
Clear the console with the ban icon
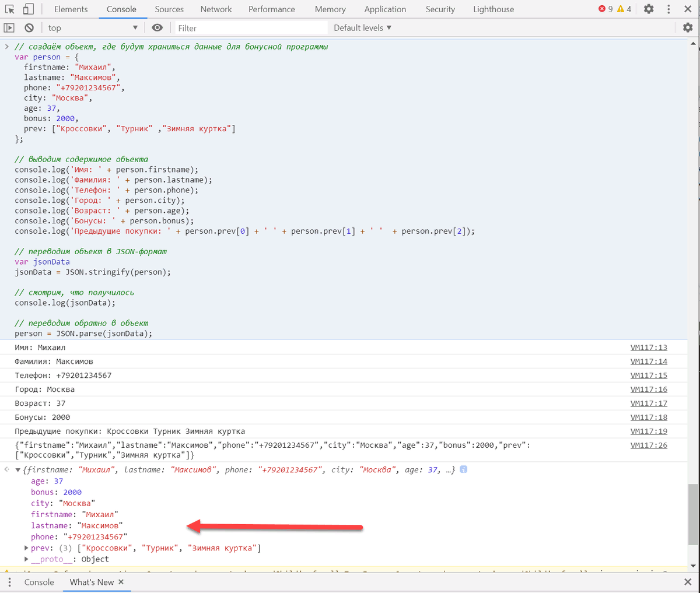pyautogui.click(x=29, y=27)
